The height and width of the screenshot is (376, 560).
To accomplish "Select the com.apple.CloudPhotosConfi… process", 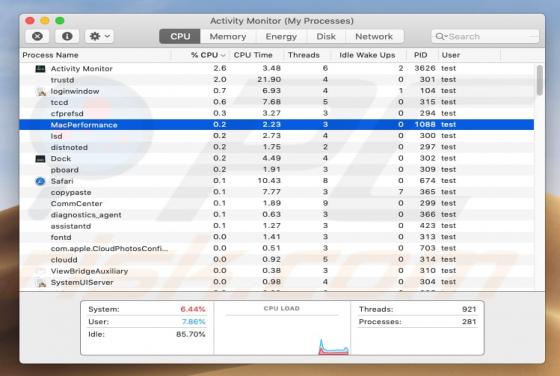I will [x=277, y=249].
